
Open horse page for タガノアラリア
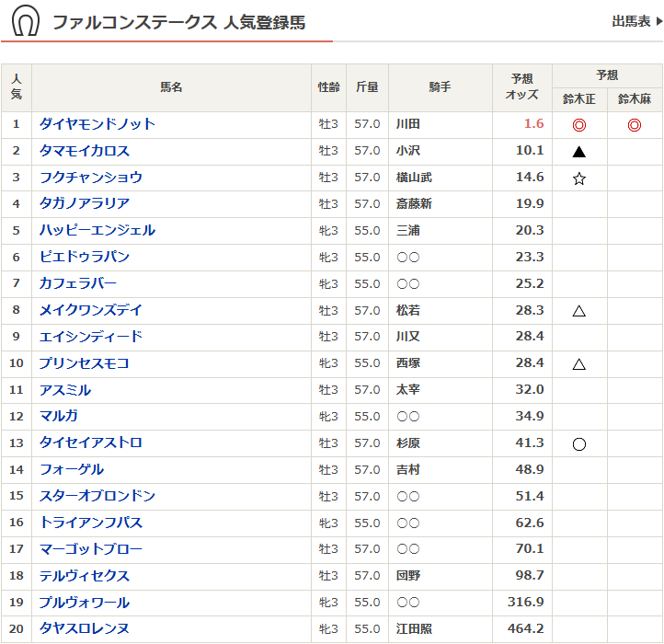coord(85,203)
